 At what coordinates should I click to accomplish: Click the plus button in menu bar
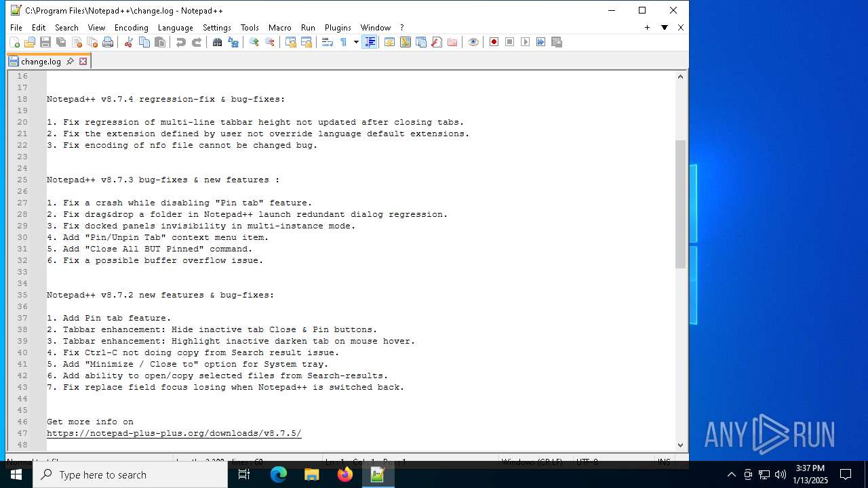pos(647,28)
